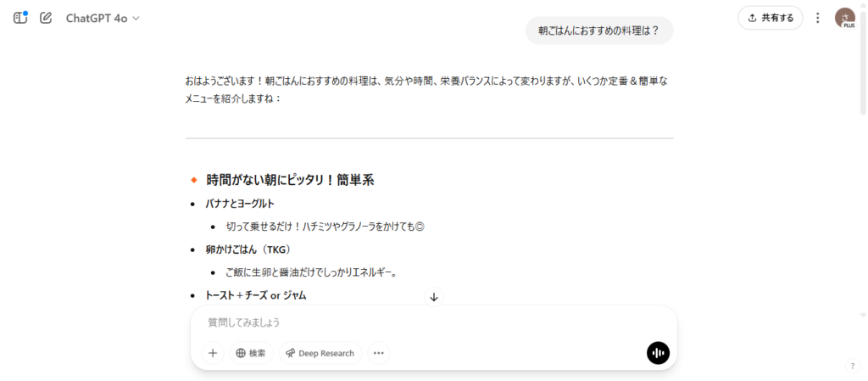Open the three-dot options menu
Screen dimensions: 868x381
pyautogui.click(x=818, y=18)
